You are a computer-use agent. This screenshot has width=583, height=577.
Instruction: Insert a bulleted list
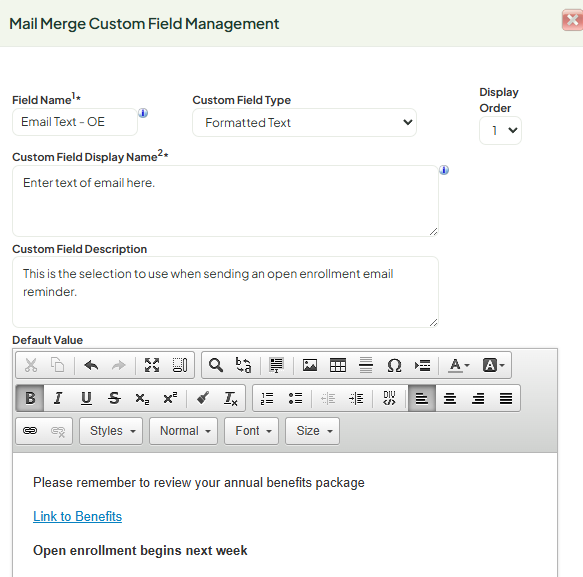pos(296,398)
